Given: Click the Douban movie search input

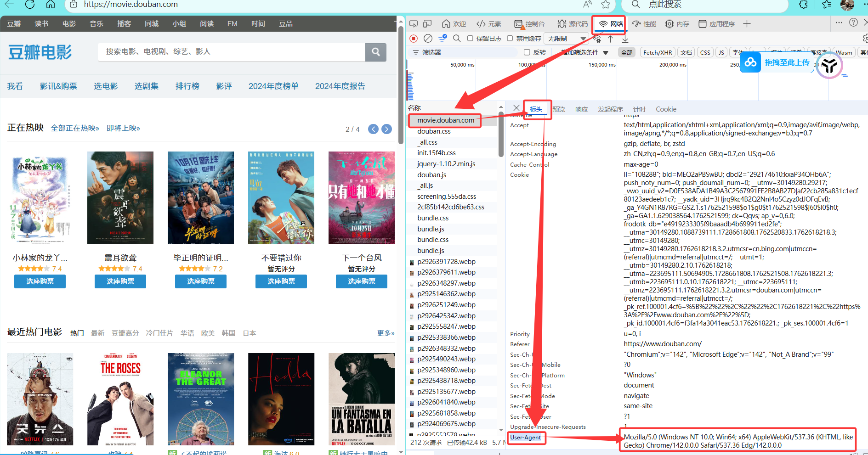Looking at the screenshot, I should pyautogui.click(x=232, y=52).
